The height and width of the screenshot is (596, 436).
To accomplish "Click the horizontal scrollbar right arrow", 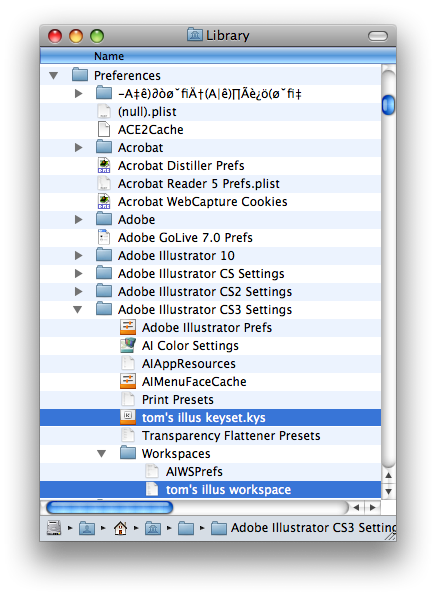I will click(x=373, y=507).
